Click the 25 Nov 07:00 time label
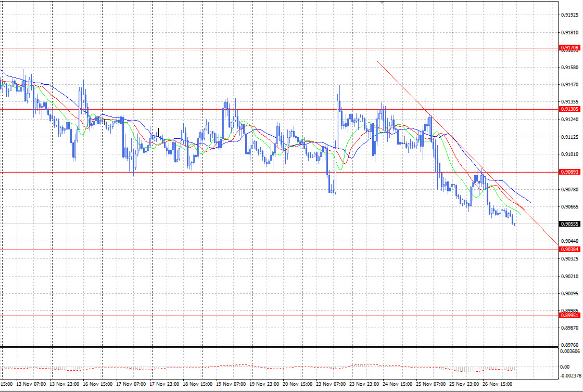Viewport: 583px width, 392px height. click(x=430, y=384)
